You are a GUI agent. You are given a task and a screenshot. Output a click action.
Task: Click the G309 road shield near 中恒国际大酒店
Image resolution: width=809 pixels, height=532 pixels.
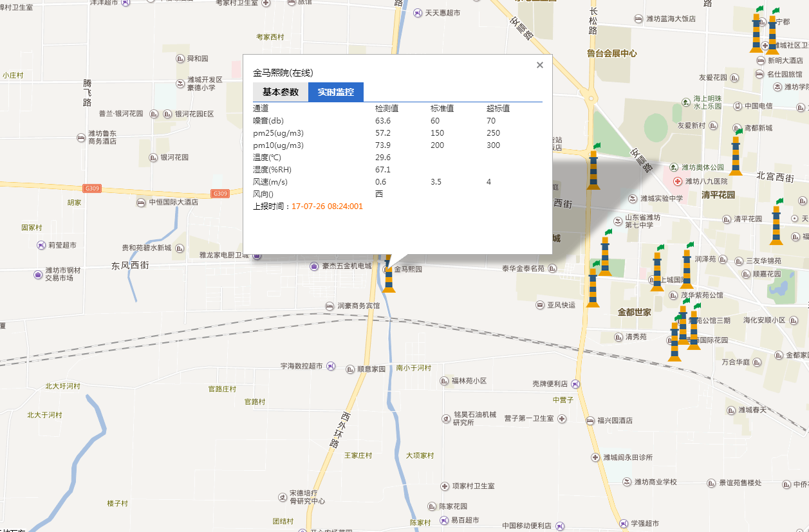tap(221, 194)
